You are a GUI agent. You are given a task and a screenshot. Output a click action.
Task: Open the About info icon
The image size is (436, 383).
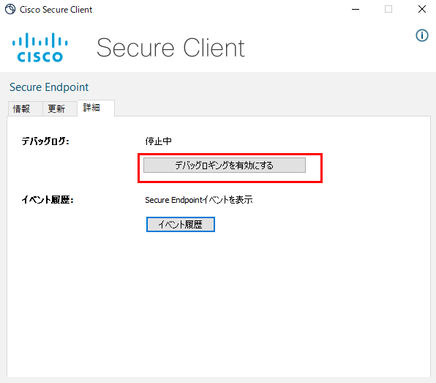[422, 35]
